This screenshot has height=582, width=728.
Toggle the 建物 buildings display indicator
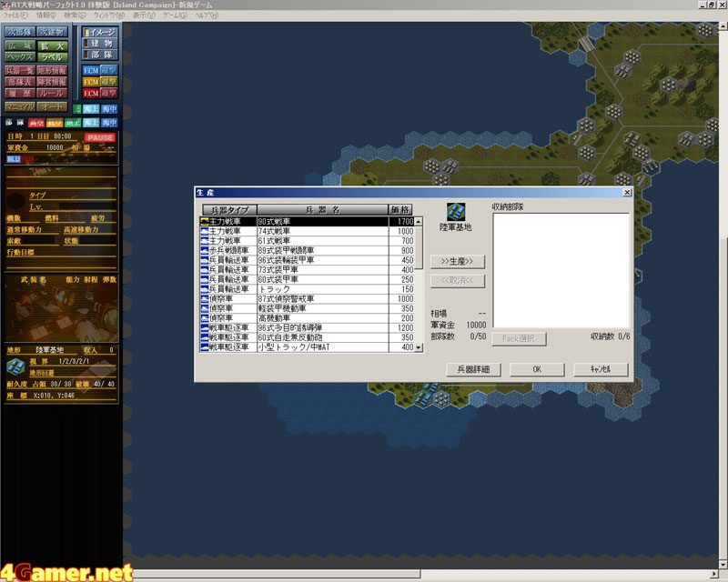[100, 43]
